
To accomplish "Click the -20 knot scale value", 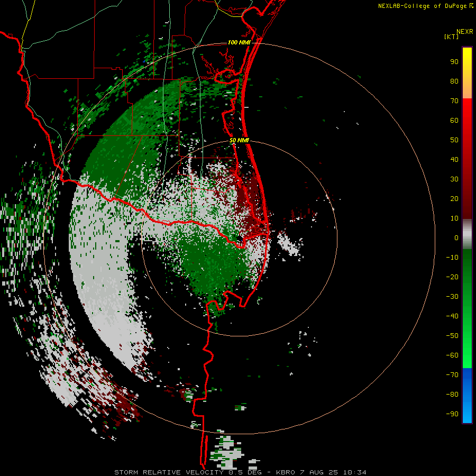I will pos(452,277).
